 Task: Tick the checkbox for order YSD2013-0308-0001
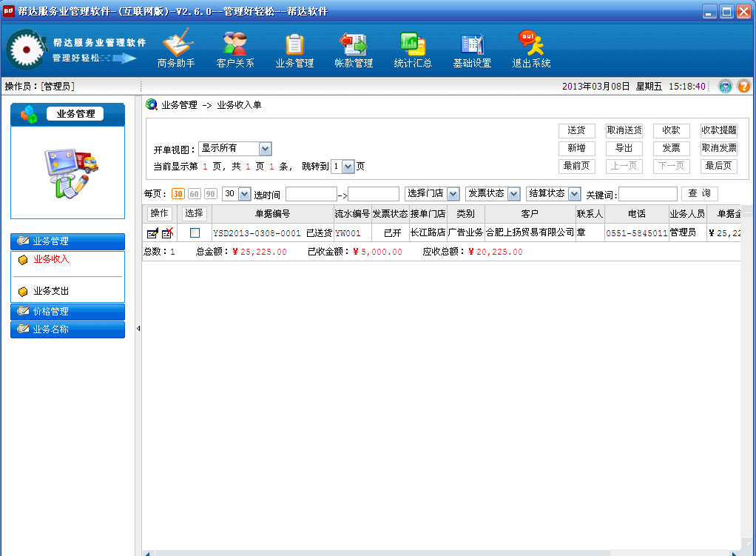195,233
